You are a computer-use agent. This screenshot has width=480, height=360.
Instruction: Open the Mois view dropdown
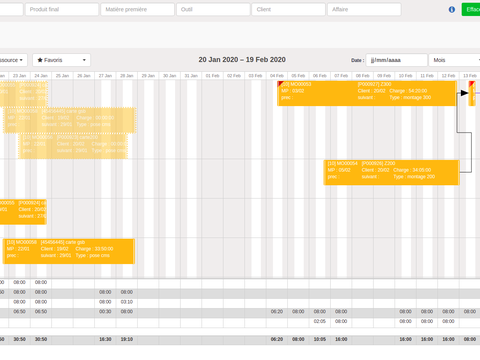click(x=455, y=60)
